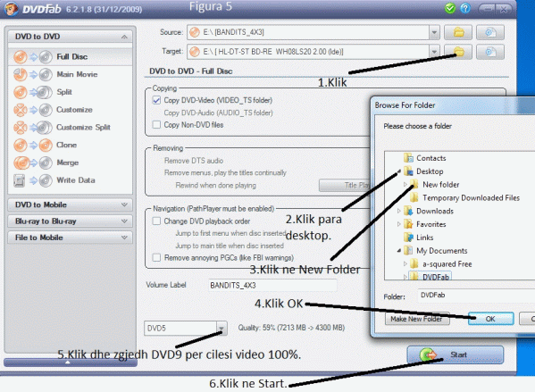Select the Clone mode
Screen dimensions: 535x392
click(70, 145)
